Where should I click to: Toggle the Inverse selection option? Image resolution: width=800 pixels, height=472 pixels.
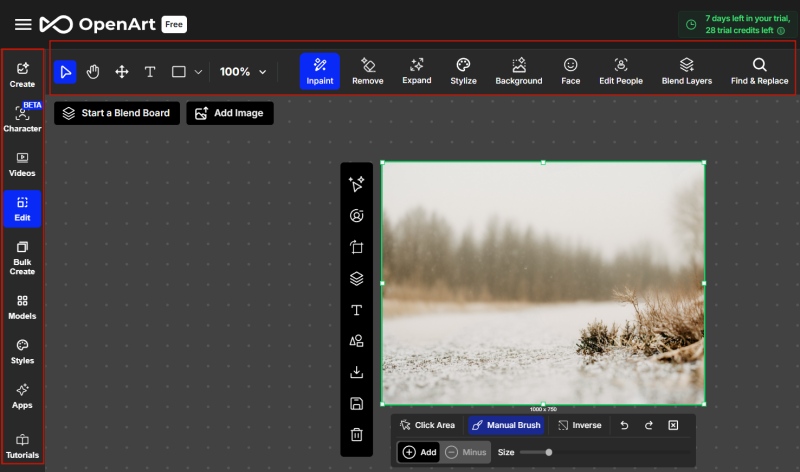coord(579,425)
